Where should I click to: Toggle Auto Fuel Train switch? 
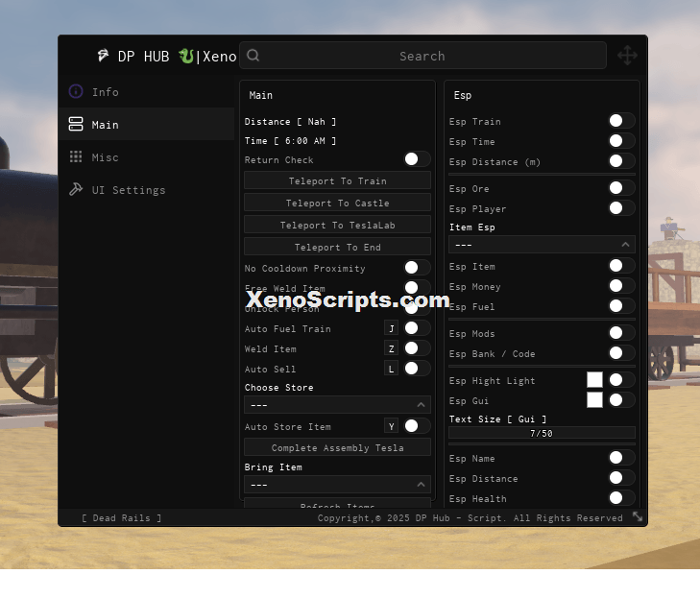point(418,328)
